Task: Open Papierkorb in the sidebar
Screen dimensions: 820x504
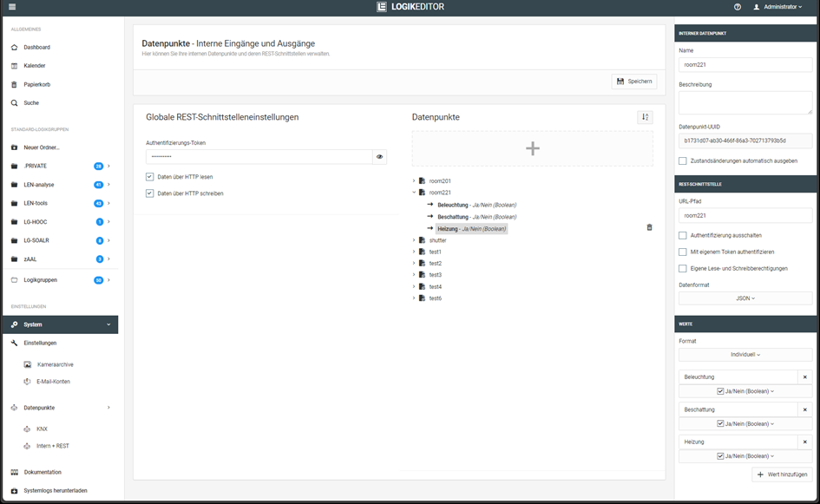Action: point(37,84)
